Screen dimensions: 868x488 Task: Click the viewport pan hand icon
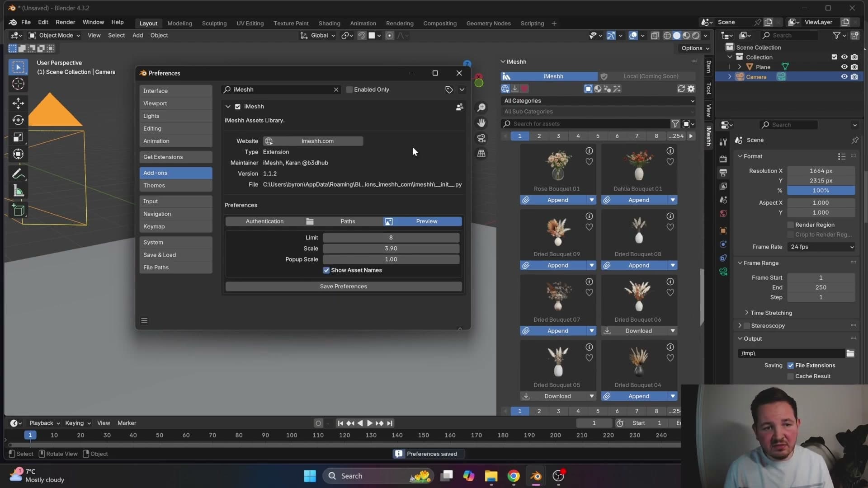[481, 123]
